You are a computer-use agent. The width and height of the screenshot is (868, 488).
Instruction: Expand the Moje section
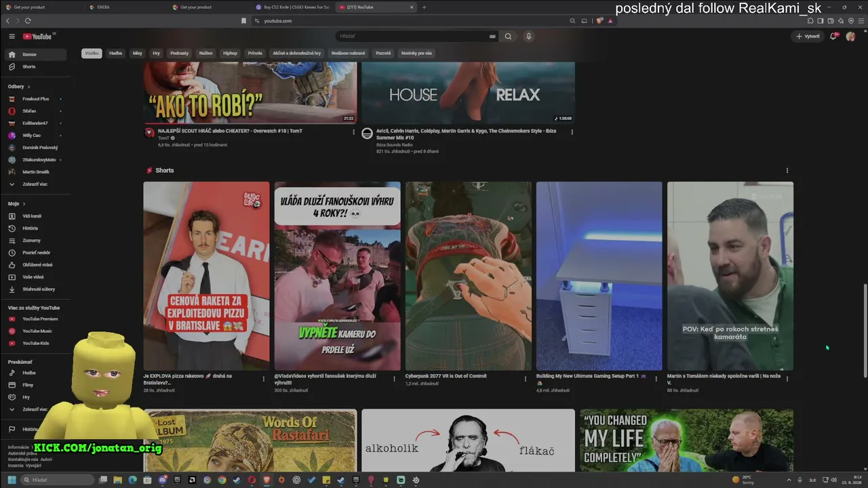coord(17,203)
